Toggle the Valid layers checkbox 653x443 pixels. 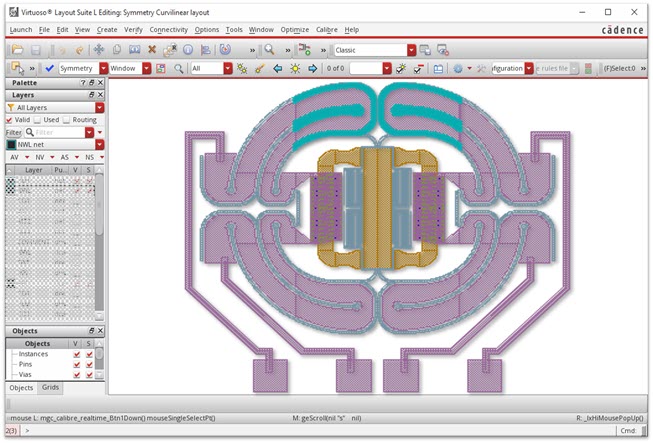[x=10, y=119]
